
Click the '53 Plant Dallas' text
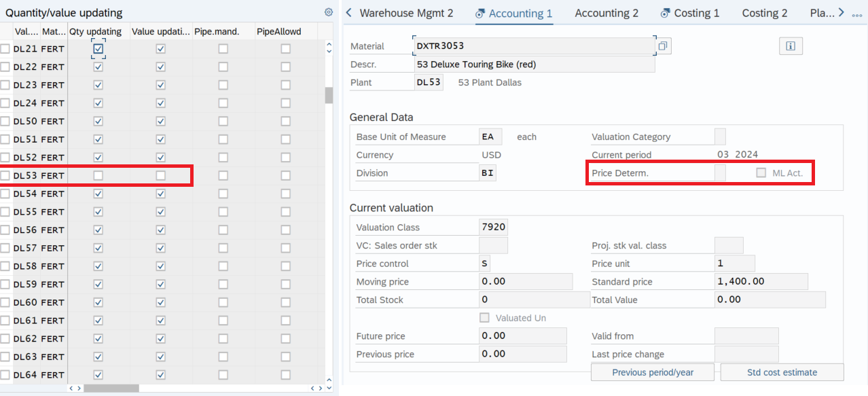click(x=490, y=82)
